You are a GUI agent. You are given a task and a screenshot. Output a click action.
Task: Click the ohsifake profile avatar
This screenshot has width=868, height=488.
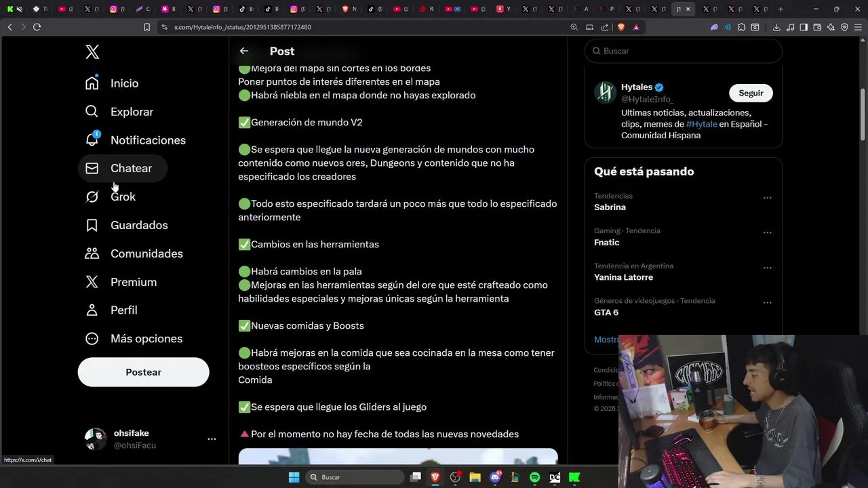point(96,439)
